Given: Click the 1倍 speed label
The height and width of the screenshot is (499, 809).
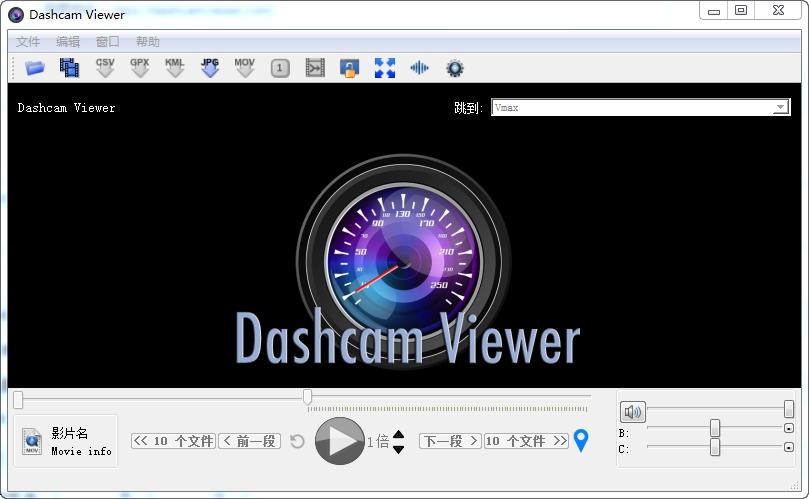Looking at the screenshot, I should pos(378,442).
